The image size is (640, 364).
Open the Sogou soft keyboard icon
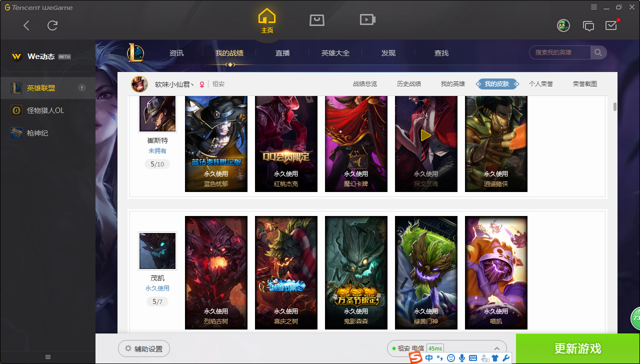coord(473,358)
